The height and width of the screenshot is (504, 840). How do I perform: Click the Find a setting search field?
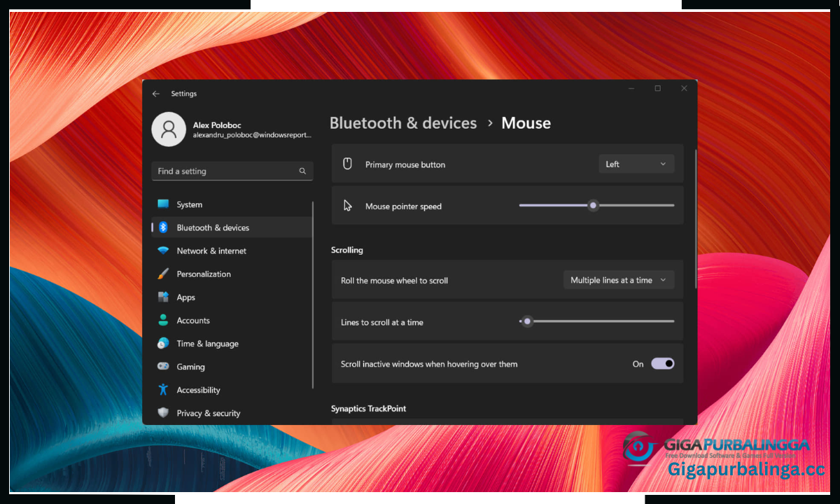click(232, 171)
